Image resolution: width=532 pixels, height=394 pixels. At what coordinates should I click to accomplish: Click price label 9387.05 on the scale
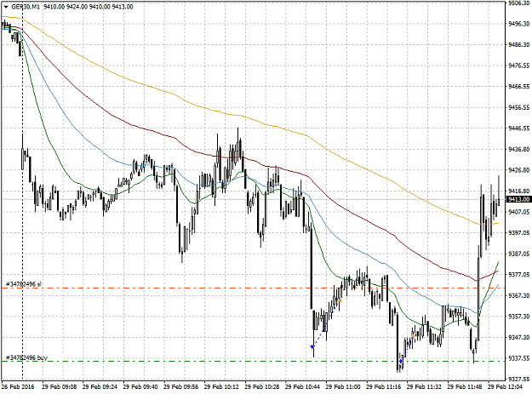click(518, 254)
